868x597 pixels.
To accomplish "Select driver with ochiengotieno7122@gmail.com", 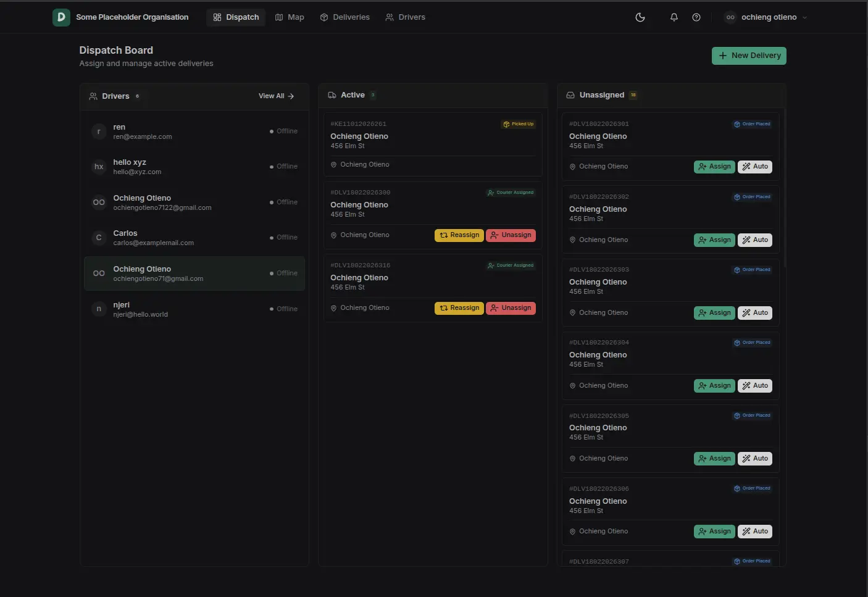I will pos(194,202).
